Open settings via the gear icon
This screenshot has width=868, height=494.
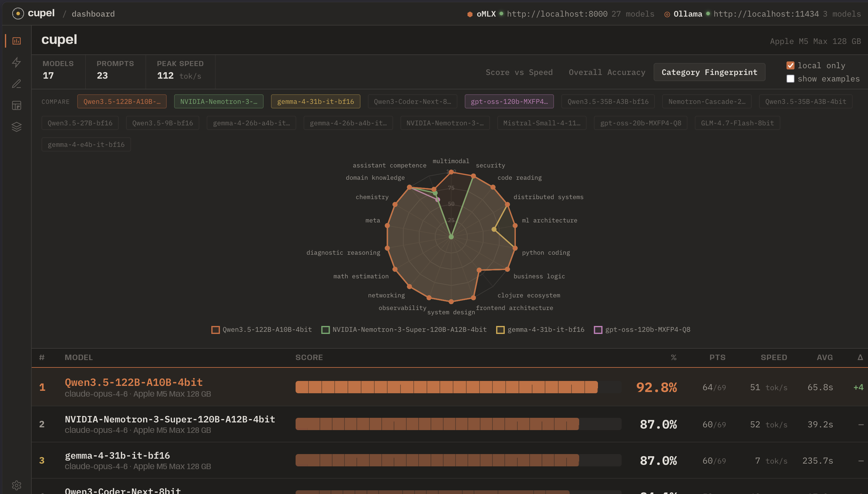pyautogui.click(x=16, y=485)
